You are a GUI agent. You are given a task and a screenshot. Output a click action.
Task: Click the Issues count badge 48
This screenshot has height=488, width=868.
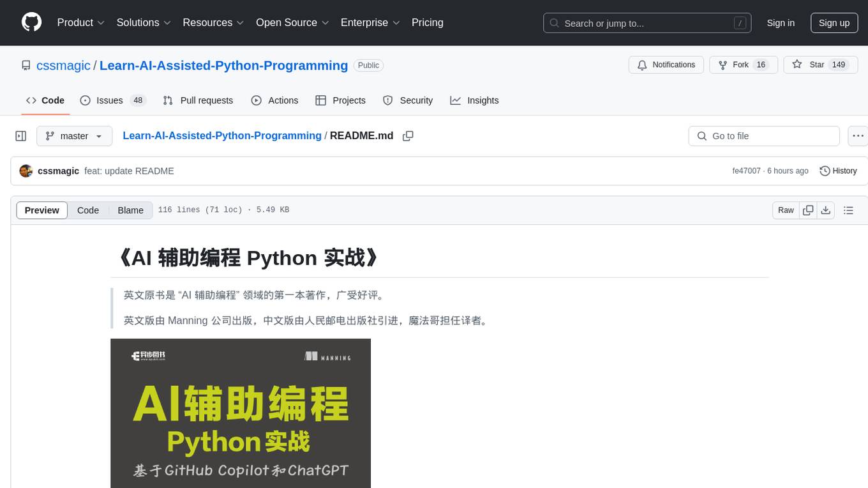pos(137,100)
